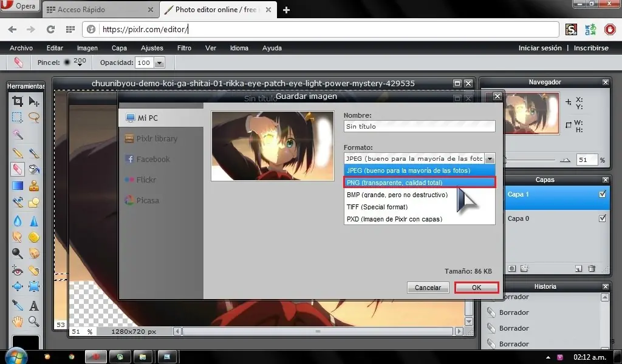
Task: Select the Clone Stamp tool
Action: tap(34, 186)
